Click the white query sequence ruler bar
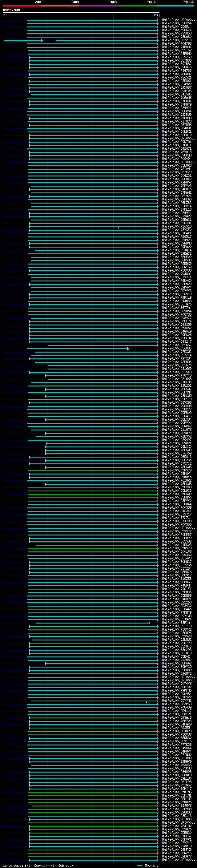This screenshot has width=197, height=868. click(x=81, y=13)
